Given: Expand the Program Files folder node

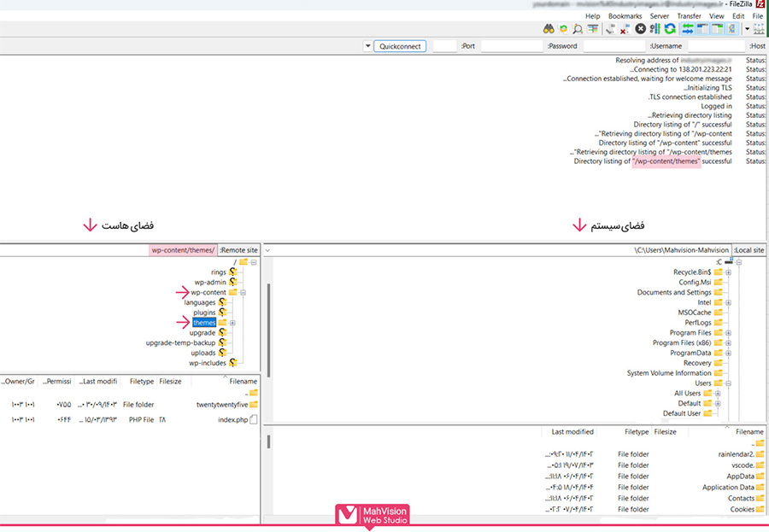Looking at the screenshot, I should (x=728, y=333).
